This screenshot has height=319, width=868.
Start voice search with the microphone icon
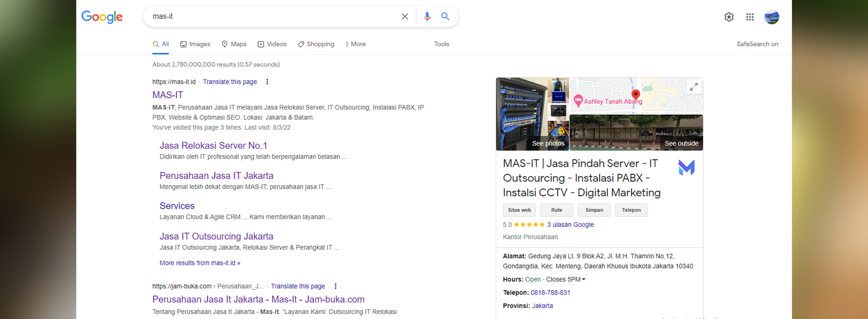coord(427,17)
